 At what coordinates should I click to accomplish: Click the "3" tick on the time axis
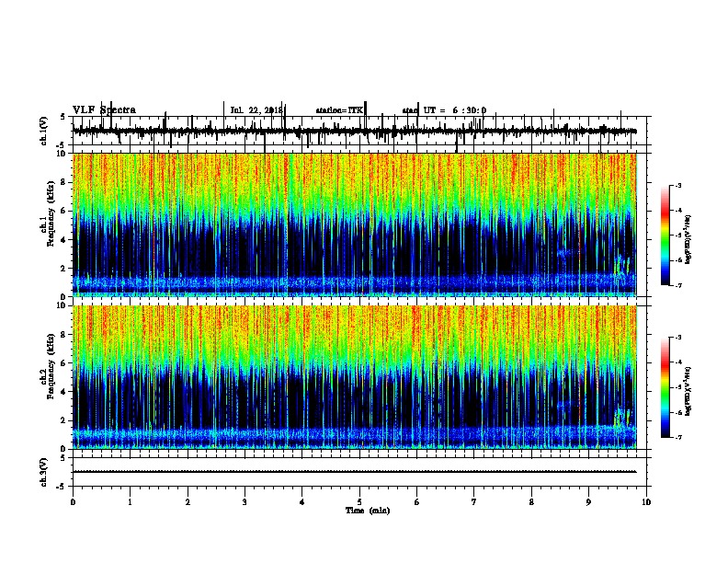(x=245, y=502)
